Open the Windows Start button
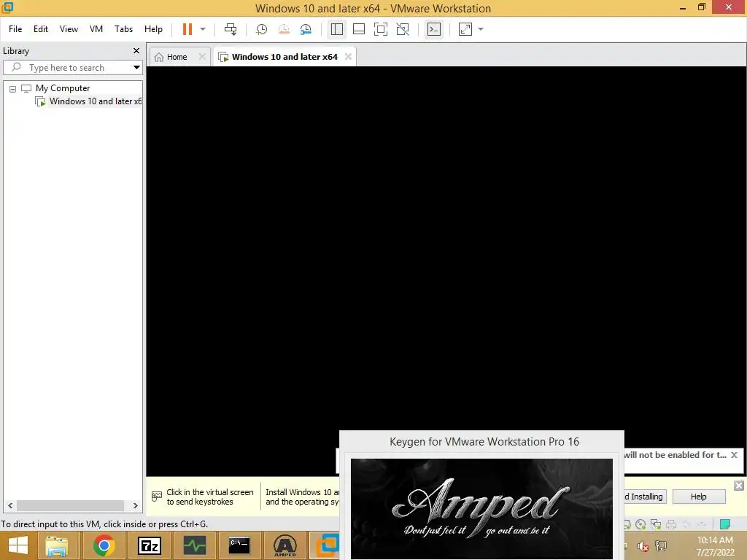 point(18,545)
